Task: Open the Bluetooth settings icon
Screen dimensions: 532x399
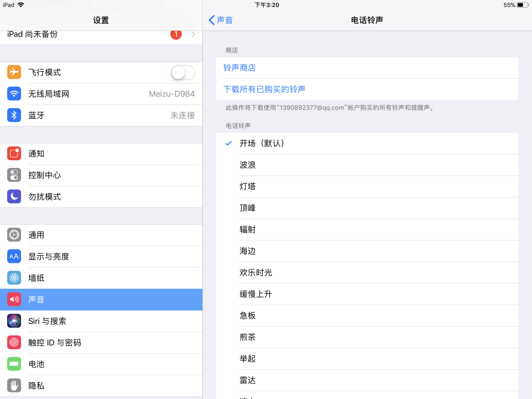Action: [14, 115]
